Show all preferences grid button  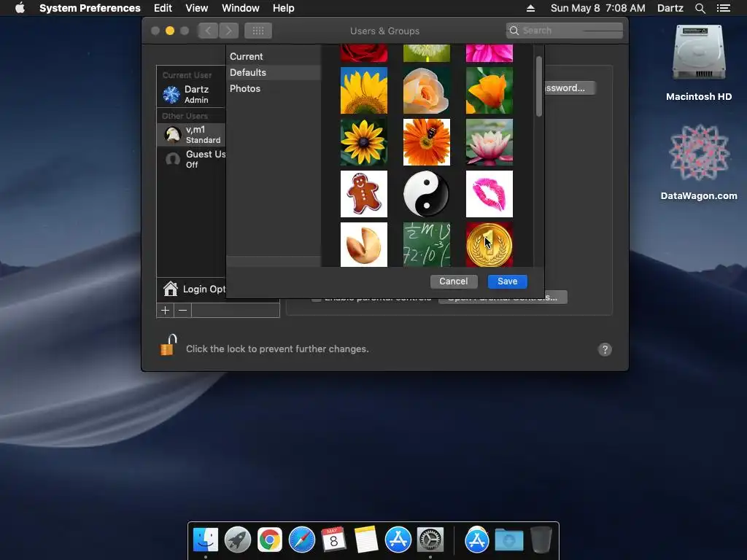pyautogui.click(x=258, y=31)
